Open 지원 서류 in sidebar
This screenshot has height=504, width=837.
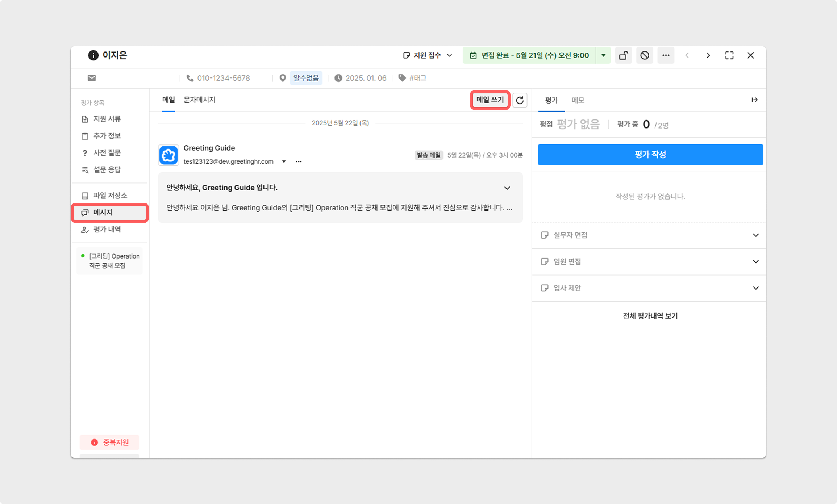pos(107,119)
